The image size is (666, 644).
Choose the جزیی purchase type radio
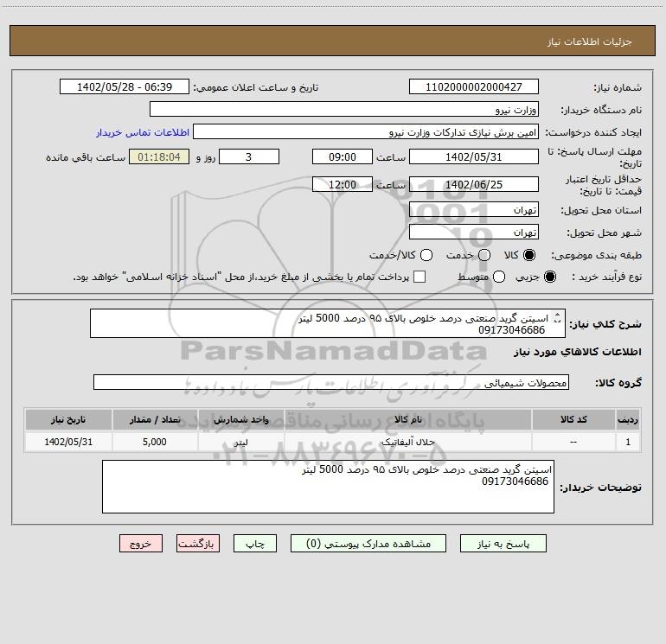[x=550, y=277]
